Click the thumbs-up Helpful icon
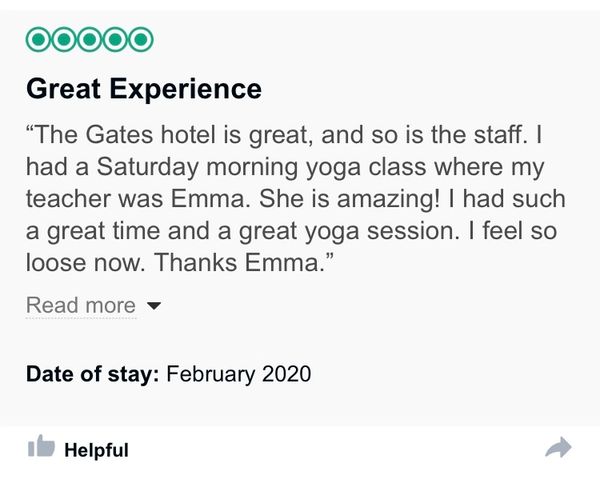Screen dimensions: 600x483 point(40,447)
